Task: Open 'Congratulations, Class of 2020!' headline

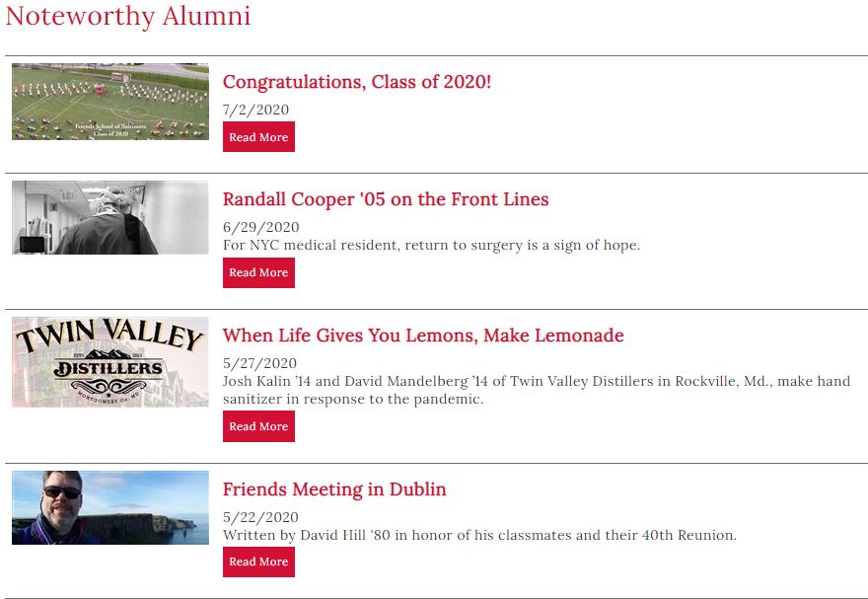Action: pos(357,82)
